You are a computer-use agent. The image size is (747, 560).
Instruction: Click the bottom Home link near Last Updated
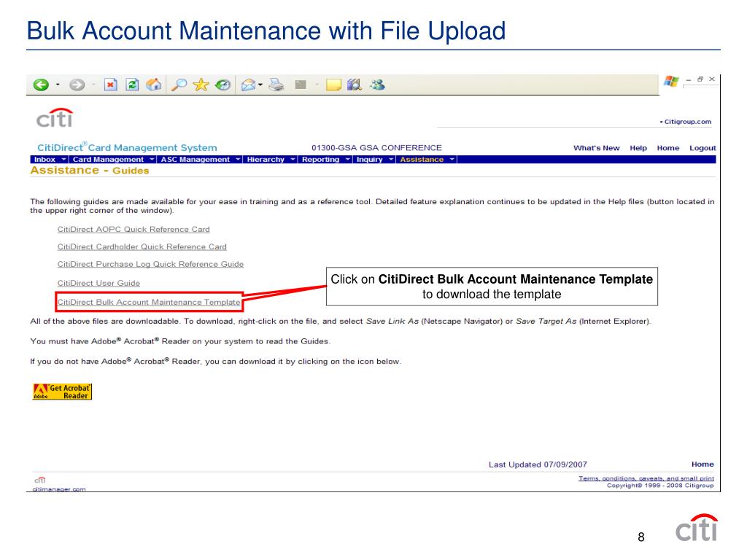703,464
